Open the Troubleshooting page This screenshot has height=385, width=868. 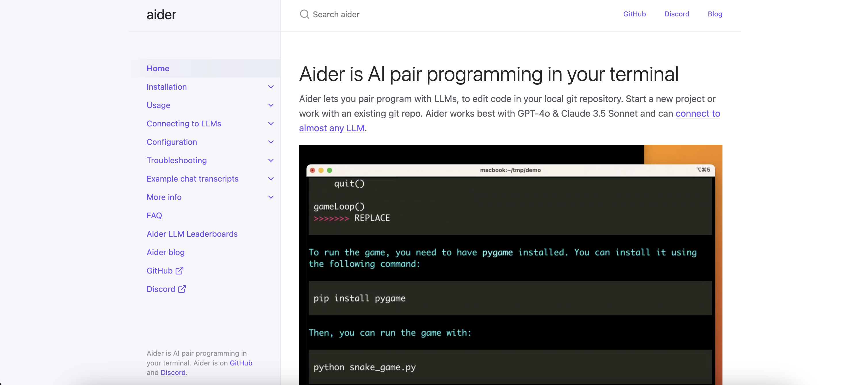tap(177, 161)
